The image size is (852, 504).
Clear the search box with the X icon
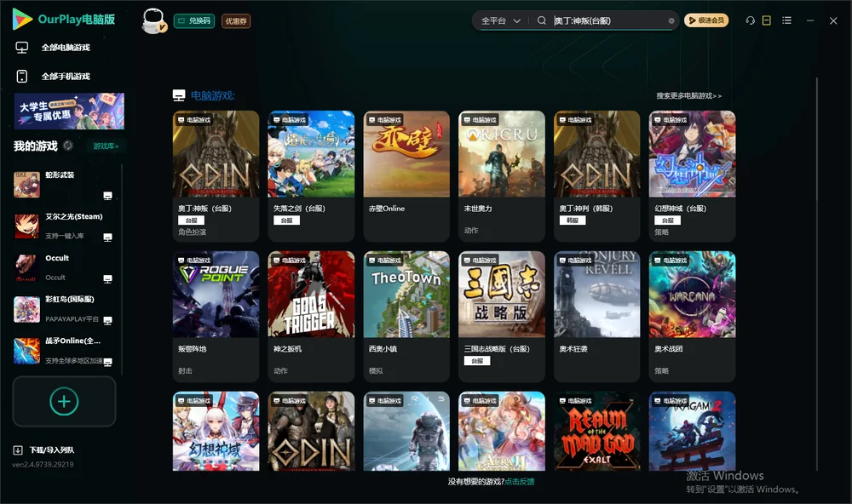[x=671, y=20]
